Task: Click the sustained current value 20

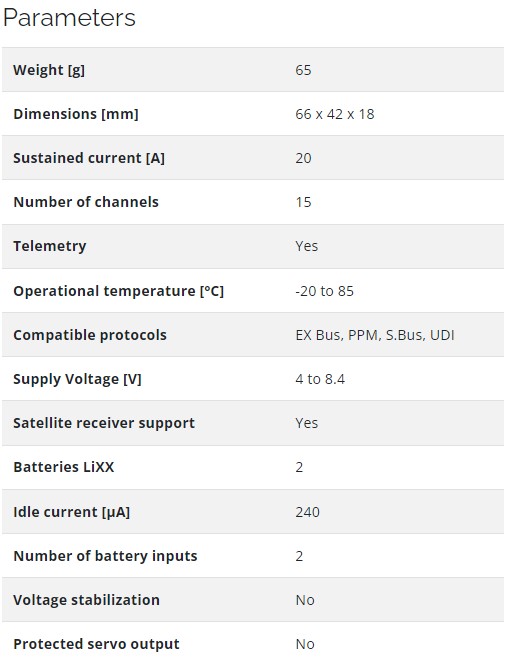Action: click(303, 158)
